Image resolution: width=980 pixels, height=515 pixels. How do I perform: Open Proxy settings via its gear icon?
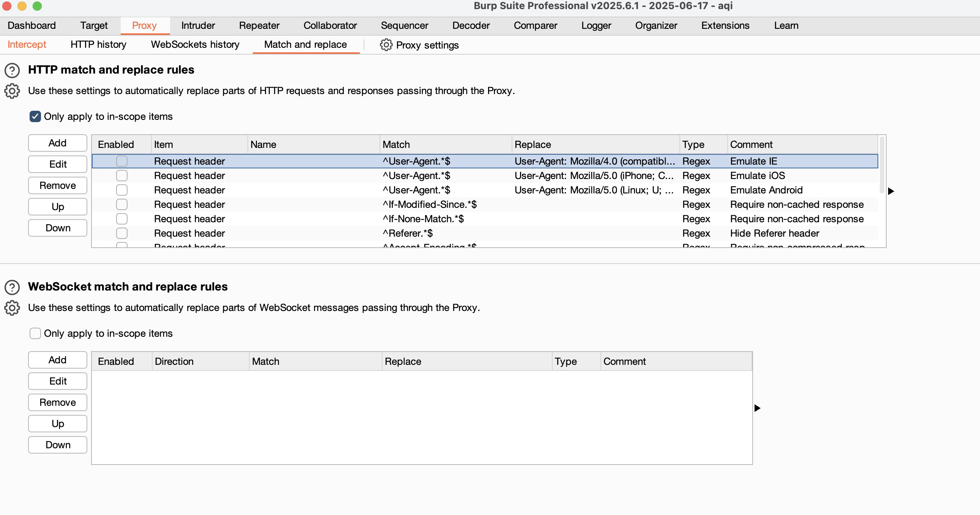click(386, 45)
